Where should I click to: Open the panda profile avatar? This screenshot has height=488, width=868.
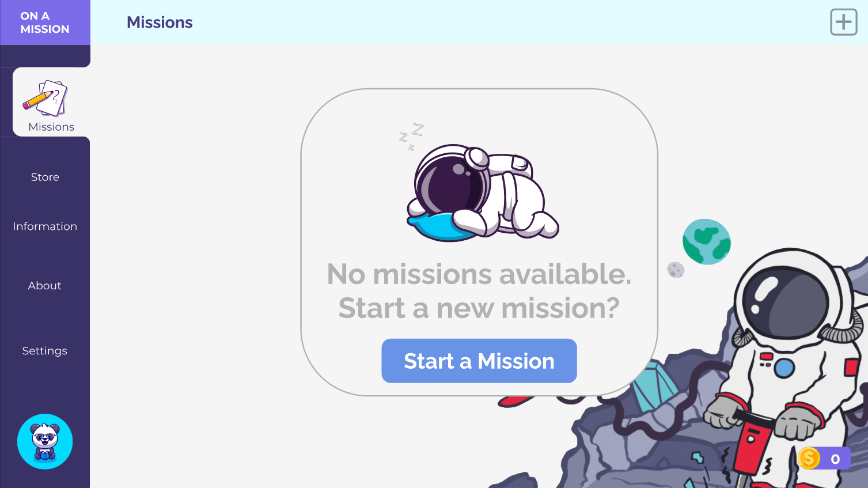click(x=45, y=441)
